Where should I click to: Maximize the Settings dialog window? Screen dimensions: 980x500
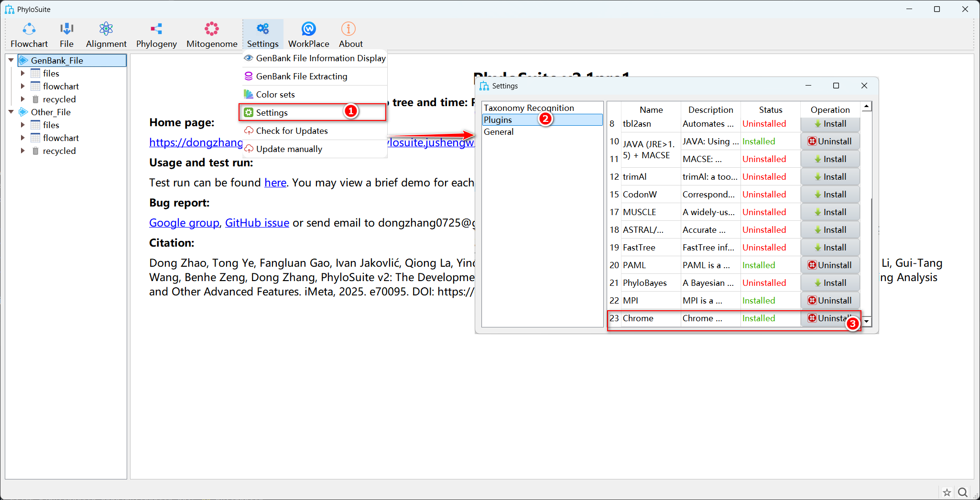click(836, 86)
